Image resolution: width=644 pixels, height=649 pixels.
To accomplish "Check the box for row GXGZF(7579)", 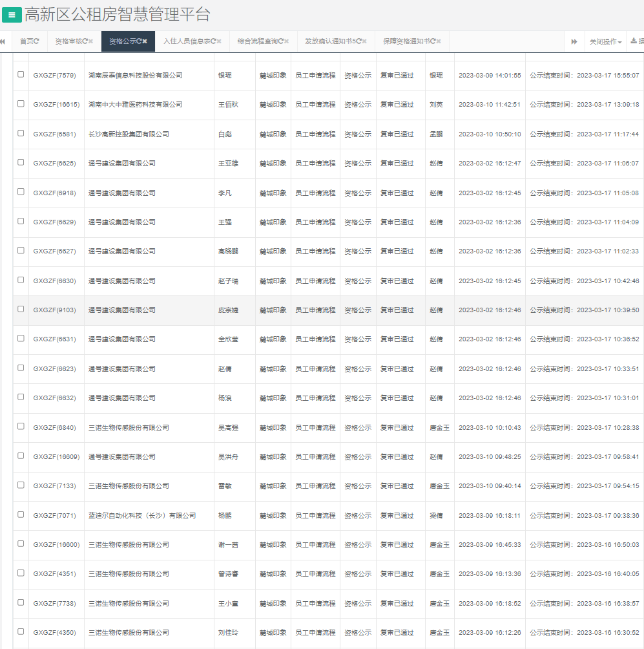I will [21, 74].
